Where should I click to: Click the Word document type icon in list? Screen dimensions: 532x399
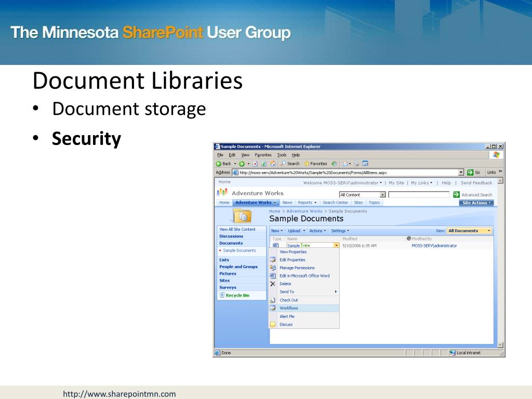275,245
